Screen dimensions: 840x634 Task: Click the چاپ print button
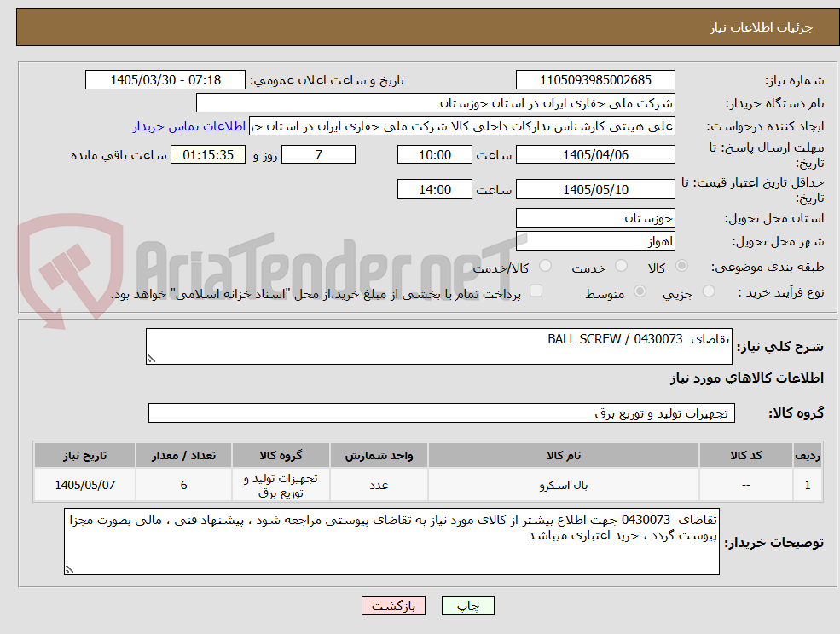467,606
